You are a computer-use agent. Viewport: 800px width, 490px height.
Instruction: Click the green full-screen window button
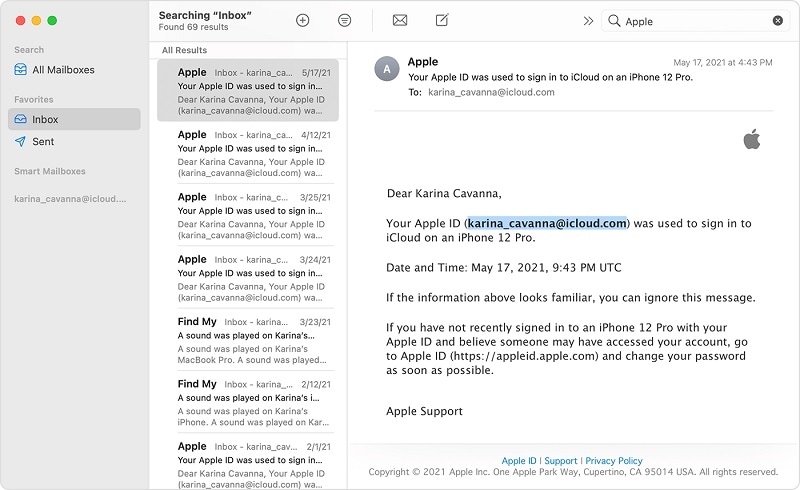coord(52,20)
